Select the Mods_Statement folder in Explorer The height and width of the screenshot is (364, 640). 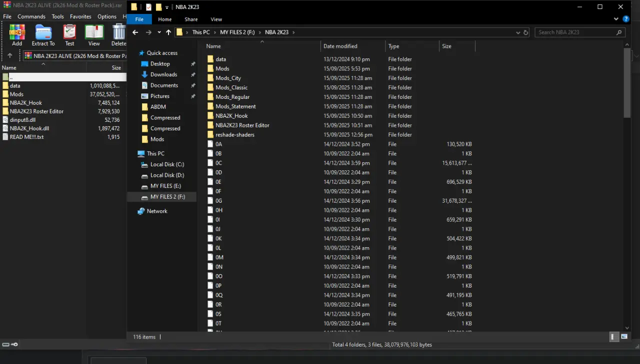pos(235,106)
